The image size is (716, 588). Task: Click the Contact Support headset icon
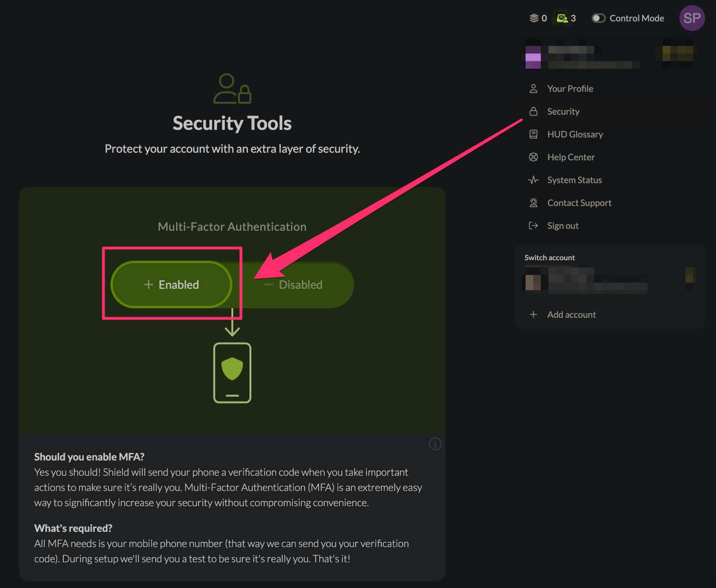534,203
